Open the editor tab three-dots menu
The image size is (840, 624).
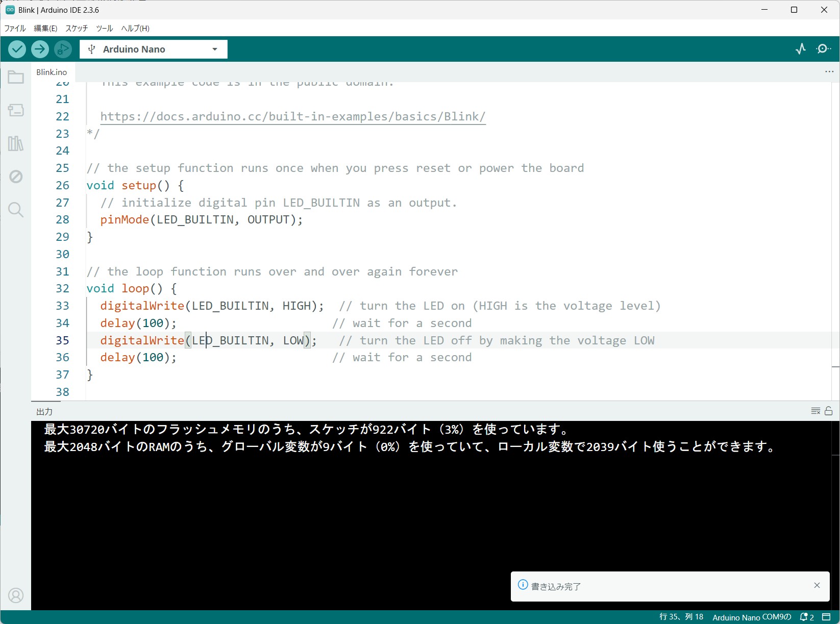829,72
